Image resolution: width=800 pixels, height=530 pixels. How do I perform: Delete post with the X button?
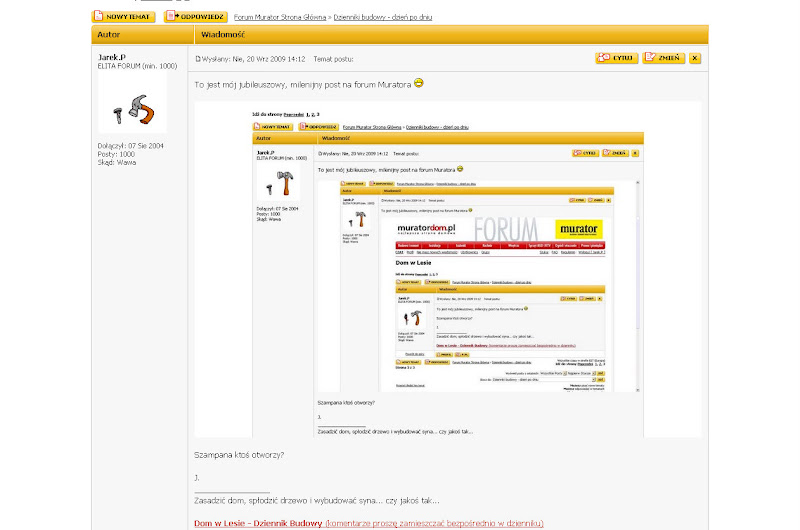tap(694, 58)
